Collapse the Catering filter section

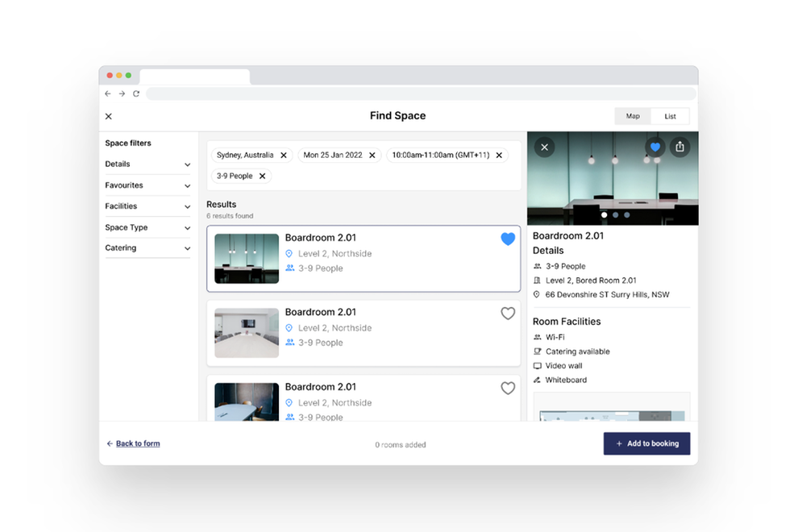click(x=185, y=247)
